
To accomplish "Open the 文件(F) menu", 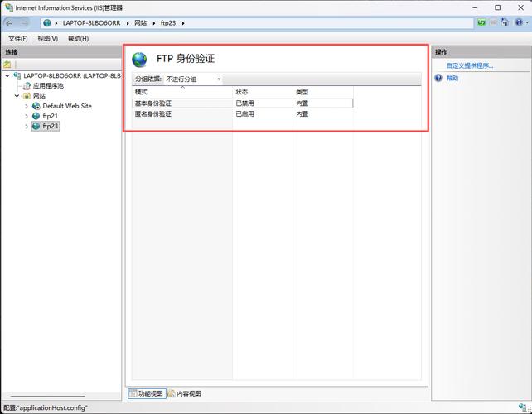I will click(x=17, y=38).
